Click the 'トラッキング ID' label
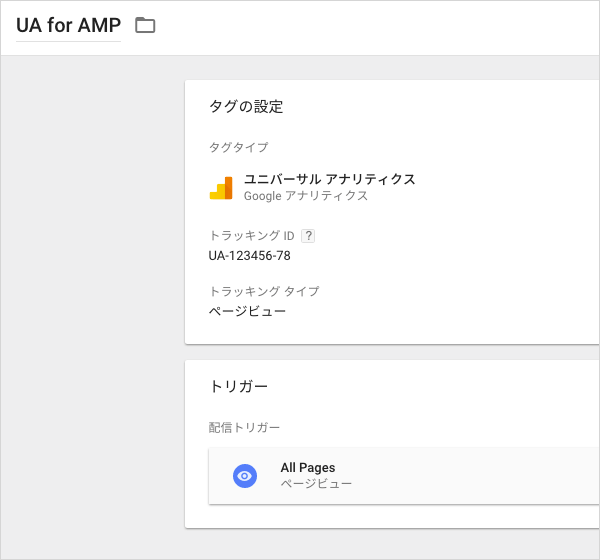Image resolution: width=600 pixels, height=560 pixels. pyautogui.click(x=252, y=235)
